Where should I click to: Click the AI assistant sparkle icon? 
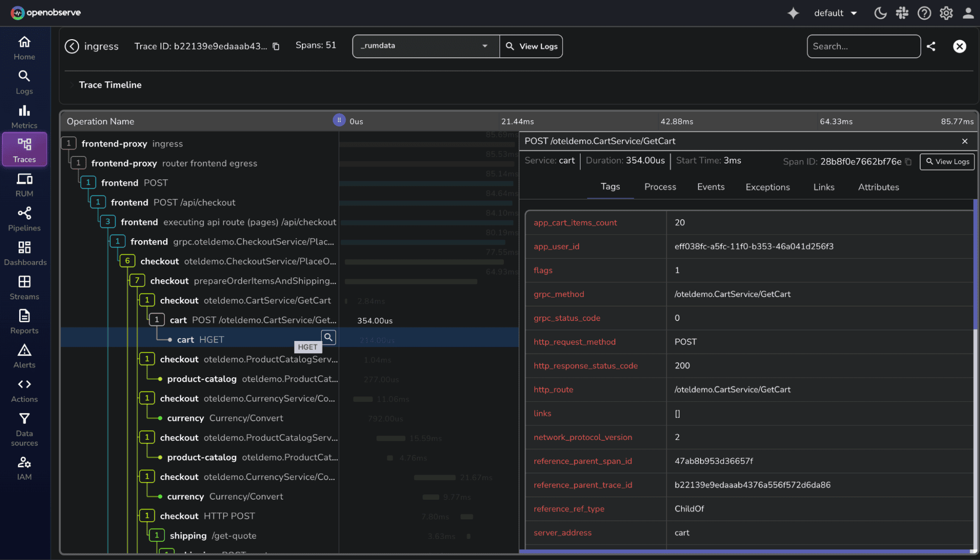point(793,13)
